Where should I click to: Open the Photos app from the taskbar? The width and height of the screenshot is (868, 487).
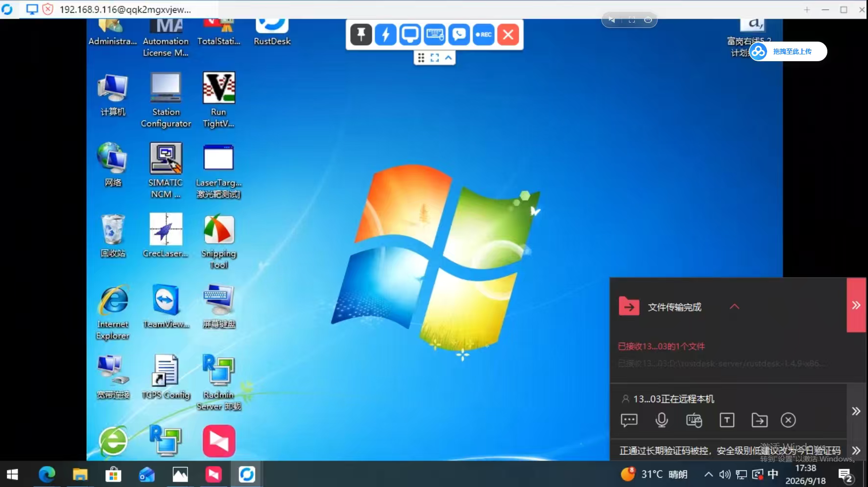tap(180, 474)
